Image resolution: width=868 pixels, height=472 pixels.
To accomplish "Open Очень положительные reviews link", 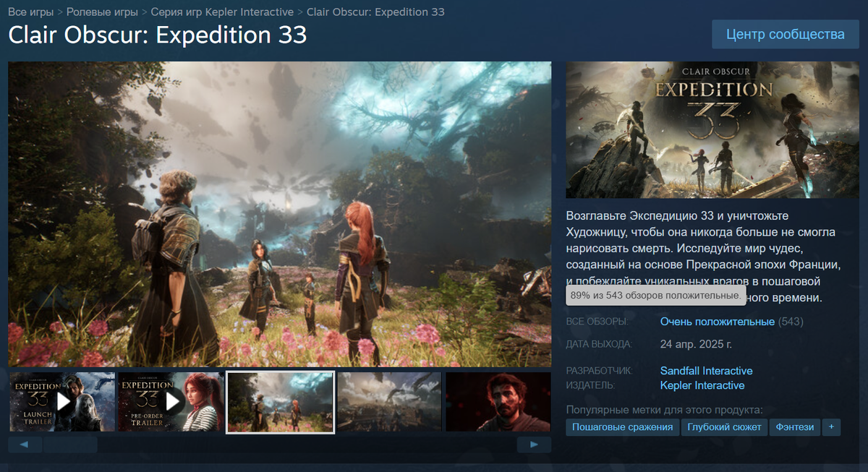I will pyautogui.click(x=718, y=322).
